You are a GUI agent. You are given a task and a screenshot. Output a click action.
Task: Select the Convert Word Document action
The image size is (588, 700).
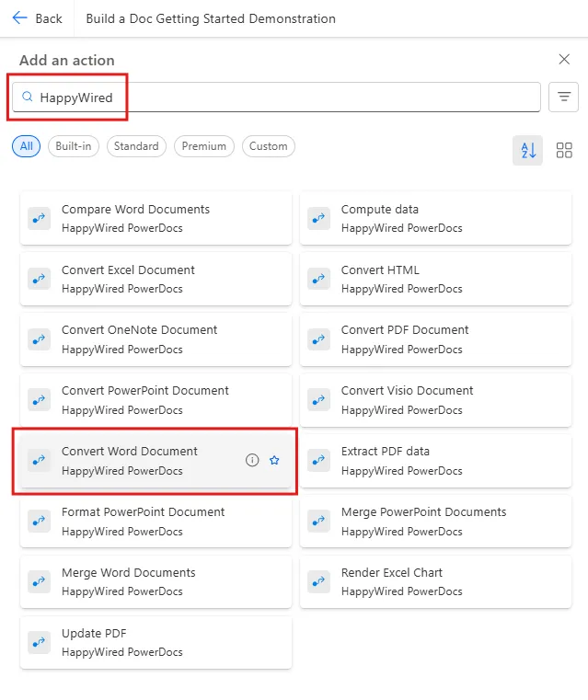156,460
